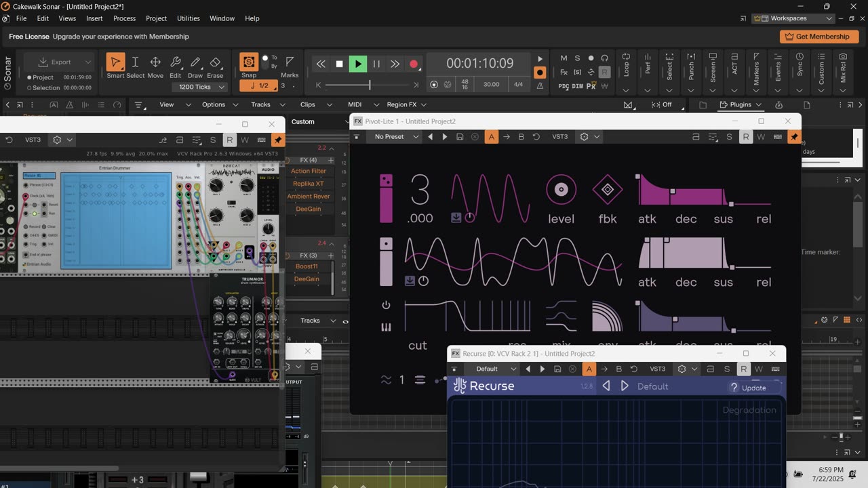The height and width of the screenshot is (488, 868).
Task: Click the Pivot-Lite mix icon
Action: point(561,317)
